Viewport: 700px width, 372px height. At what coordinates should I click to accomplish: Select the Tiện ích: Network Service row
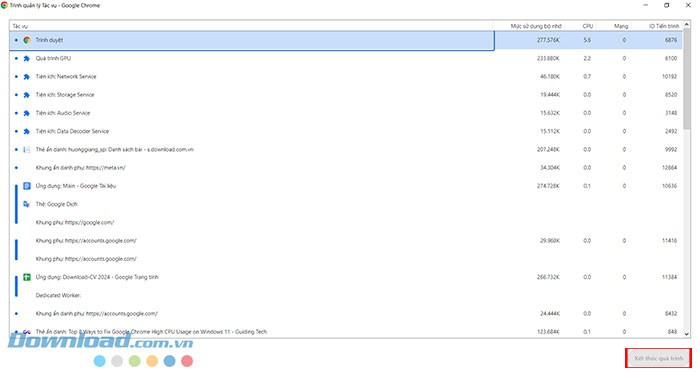[346, 77]
